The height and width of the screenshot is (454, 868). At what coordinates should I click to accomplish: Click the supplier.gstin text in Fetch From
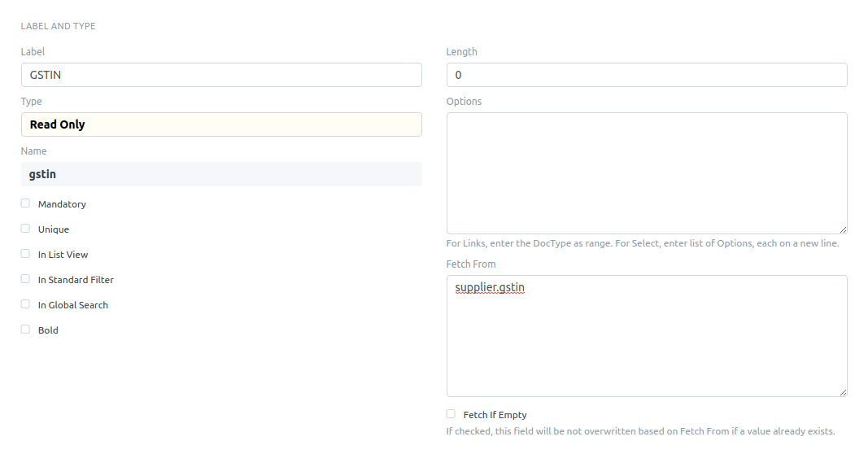490,287
